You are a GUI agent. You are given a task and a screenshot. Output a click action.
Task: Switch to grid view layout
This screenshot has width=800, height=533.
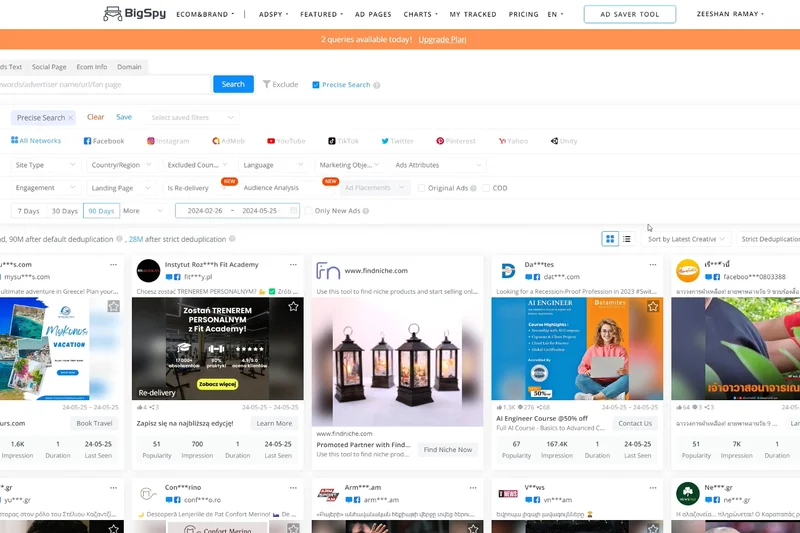coord(610,239)
